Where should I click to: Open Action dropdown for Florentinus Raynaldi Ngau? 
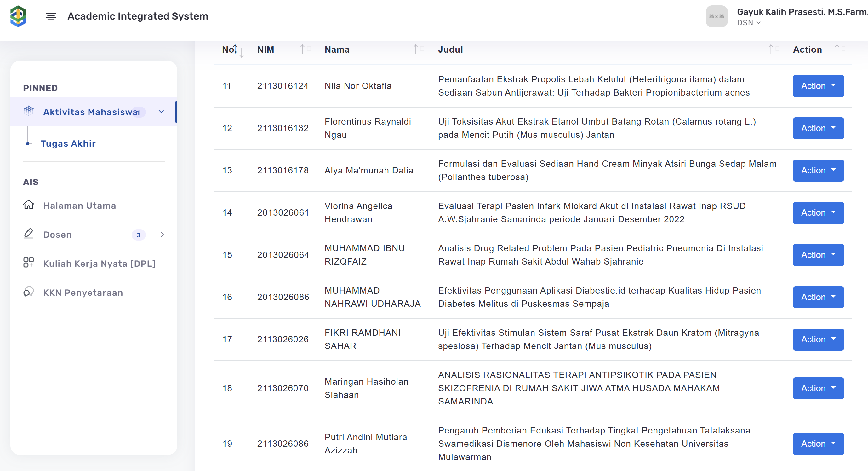coord(818,128)
